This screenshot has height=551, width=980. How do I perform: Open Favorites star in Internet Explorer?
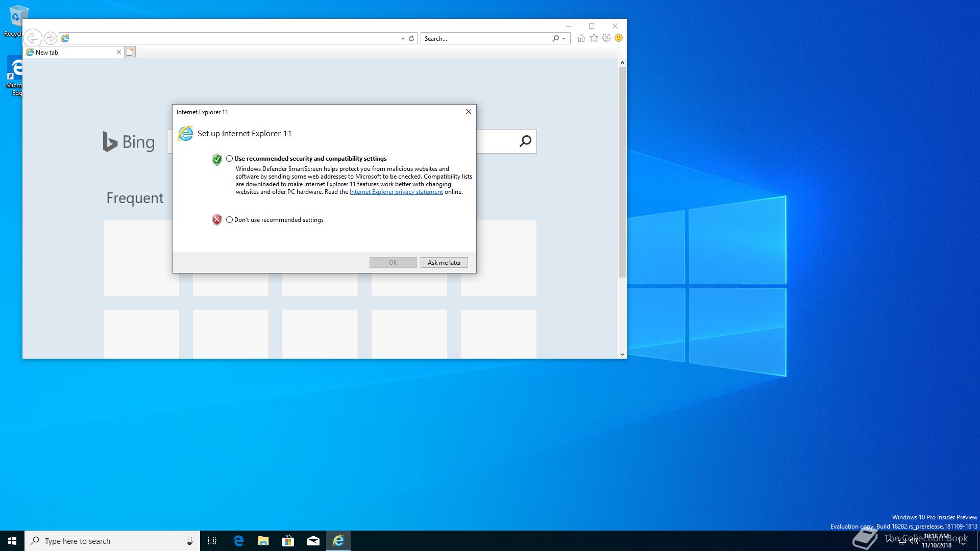point(594,38)
